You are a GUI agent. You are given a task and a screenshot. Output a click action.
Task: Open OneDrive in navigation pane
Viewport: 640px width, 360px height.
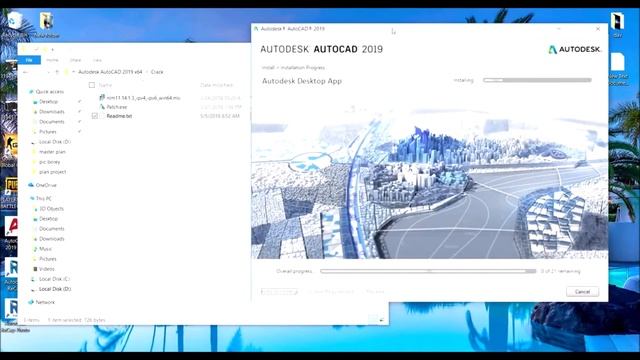click(x=46, y=185)
